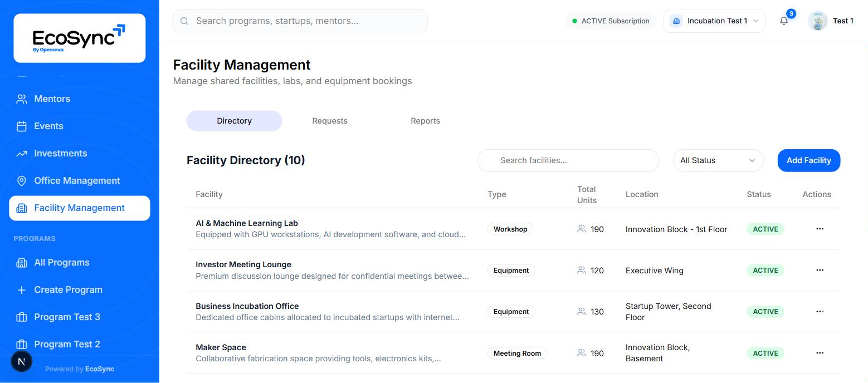
Task: Click the Workshop type tag
Action: click(510, 229)
